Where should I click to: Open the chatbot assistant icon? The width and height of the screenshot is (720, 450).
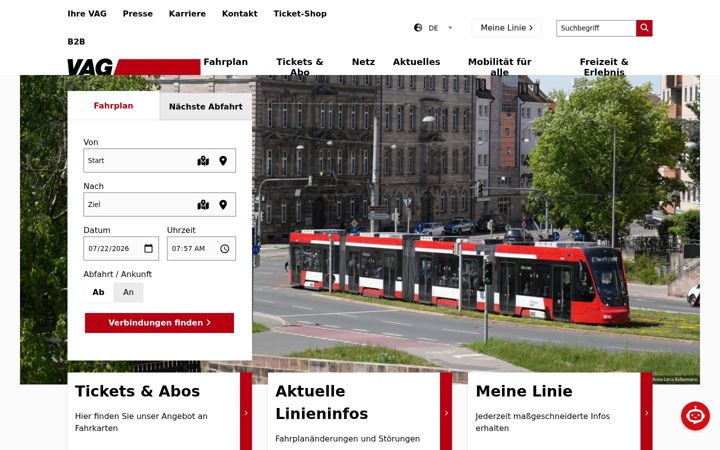pyautogui.click(x=695, y=416)
